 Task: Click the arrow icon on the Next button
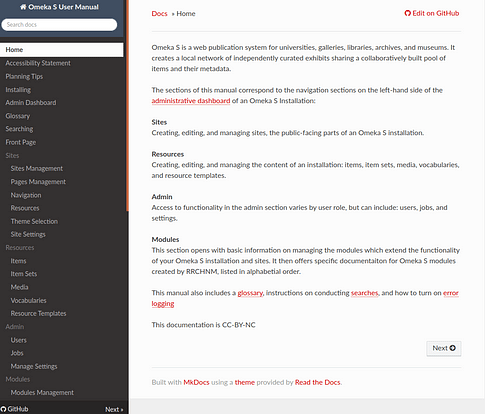pos(452,348)
